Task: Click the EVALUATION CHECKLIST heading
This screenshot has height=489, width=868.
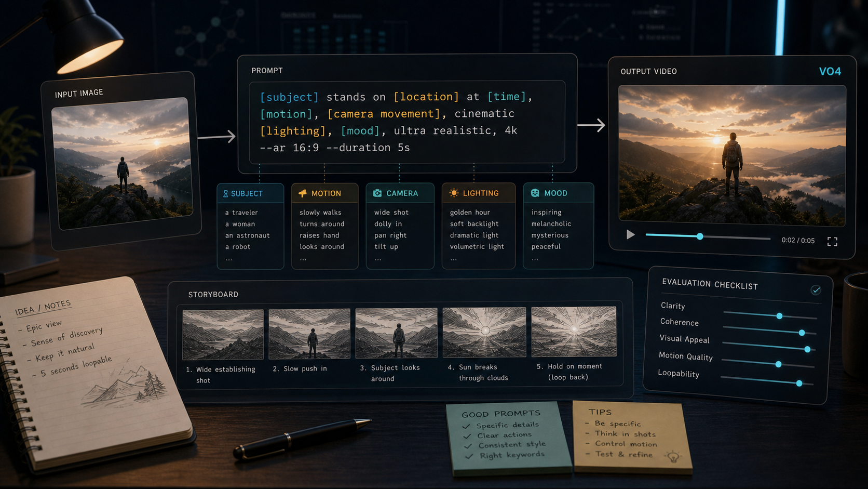Action: coord(710,284)
